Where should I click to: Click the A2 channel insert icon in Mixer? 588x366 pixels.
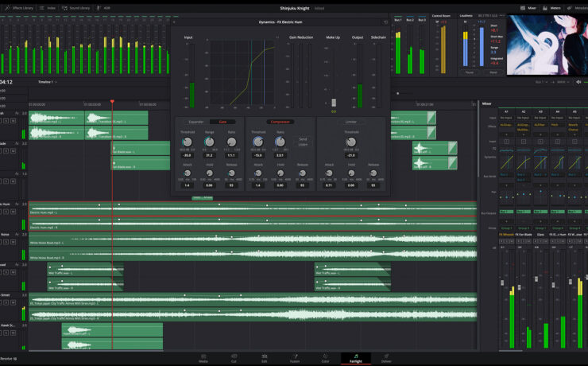point(524,142)
